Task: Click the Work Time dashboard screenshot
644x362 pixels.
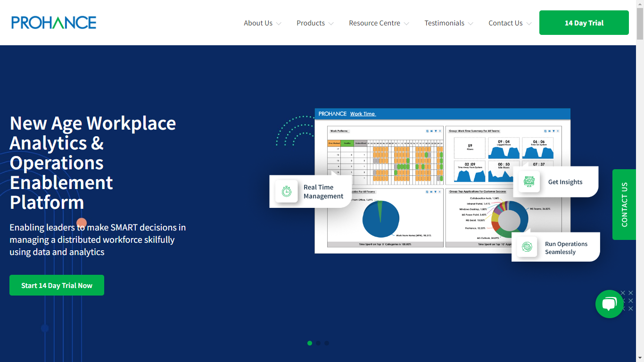Action: click(442, 181)
